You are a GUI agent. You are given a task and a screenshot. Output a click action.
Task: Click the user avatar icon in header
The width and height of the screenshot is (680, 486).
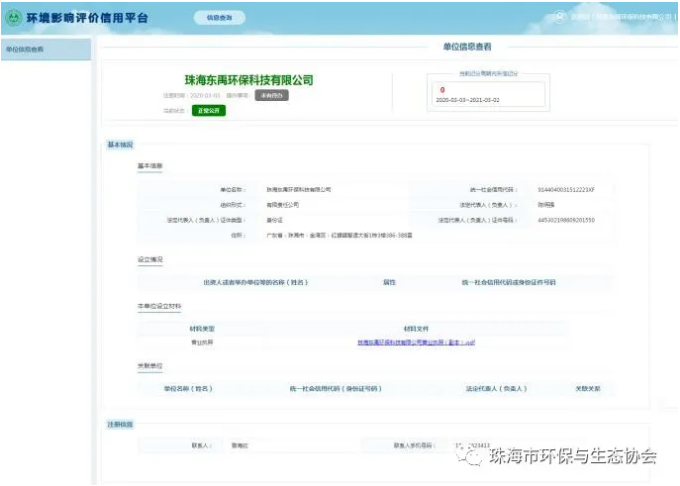point(559,17)
